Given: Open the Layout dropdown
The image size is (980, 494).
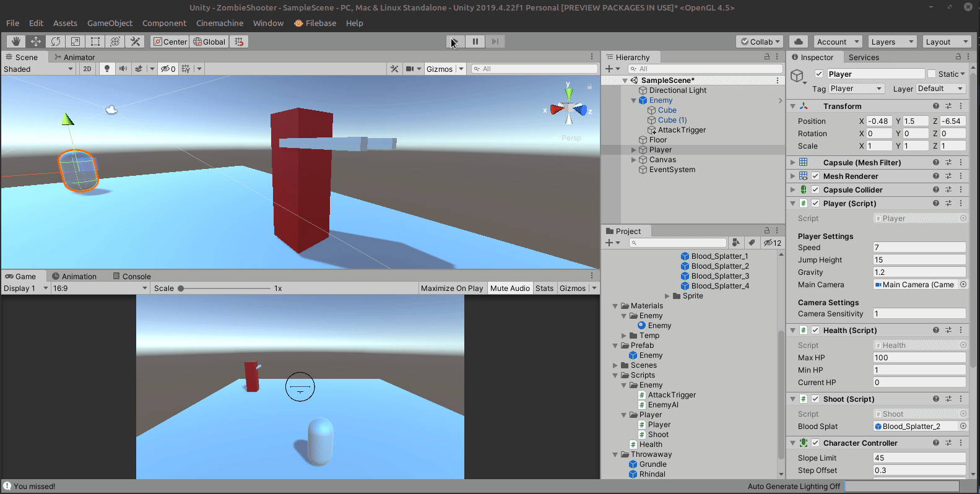Looking at the screenshot, I should click(947, 41).
